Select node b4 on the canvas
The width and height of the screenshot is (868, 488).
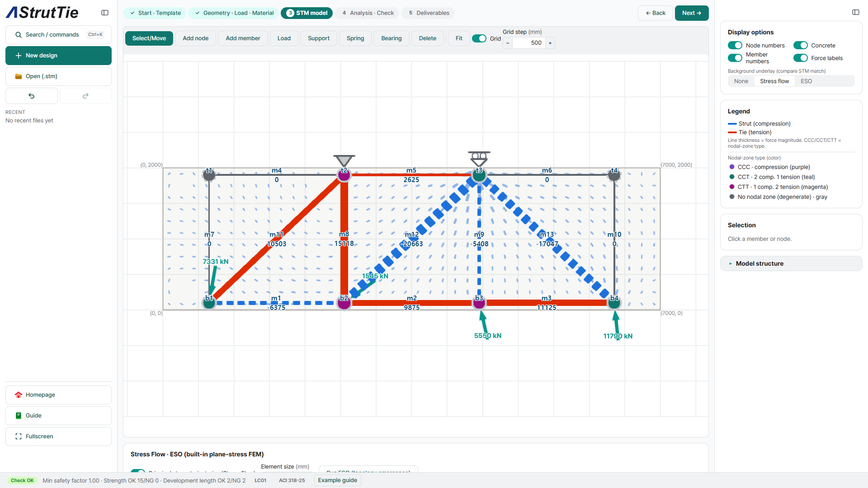(x=614, y=303)
